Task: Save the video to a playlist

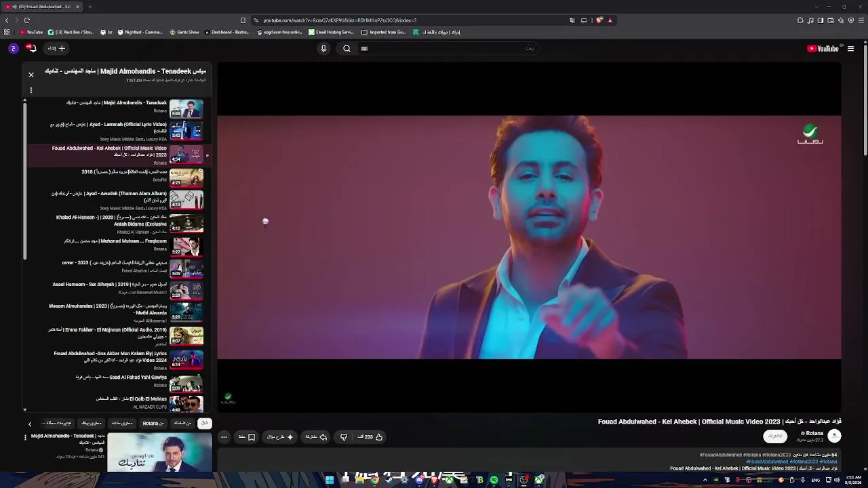Action: [x=247, y=437]
